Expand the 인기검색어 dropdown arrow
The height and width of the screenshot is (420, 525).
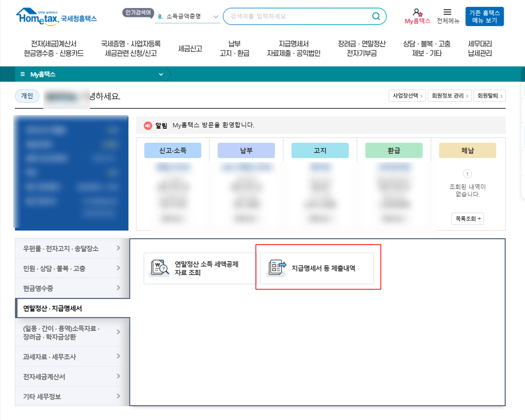(216, 17)
